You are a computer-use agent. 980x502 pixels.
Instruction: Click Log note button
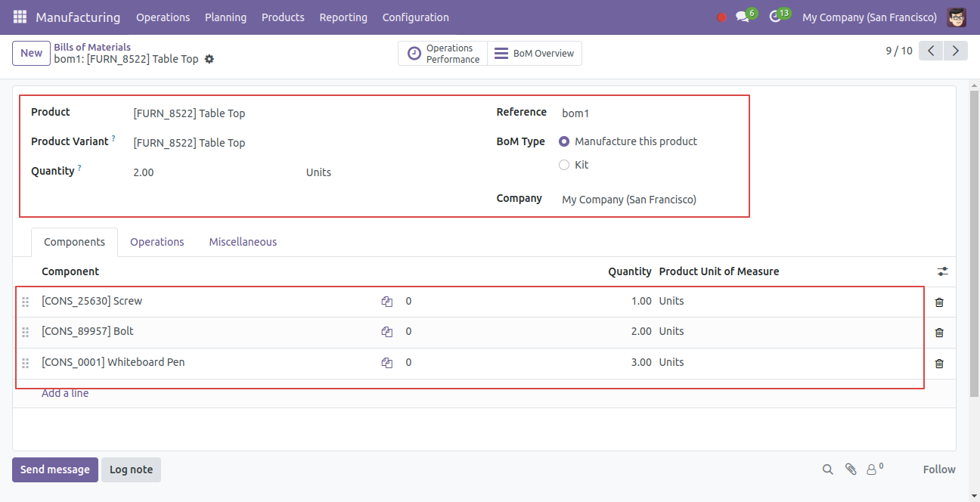[131, 469]
